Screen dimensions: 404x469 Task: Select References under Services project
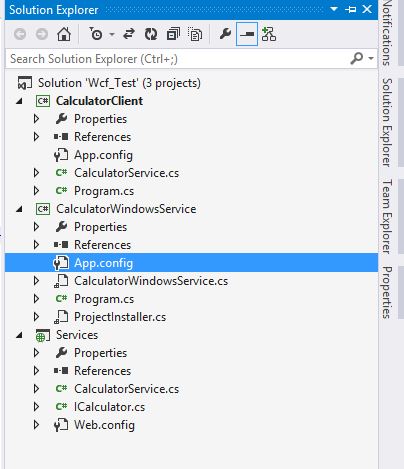click(102, 371)
